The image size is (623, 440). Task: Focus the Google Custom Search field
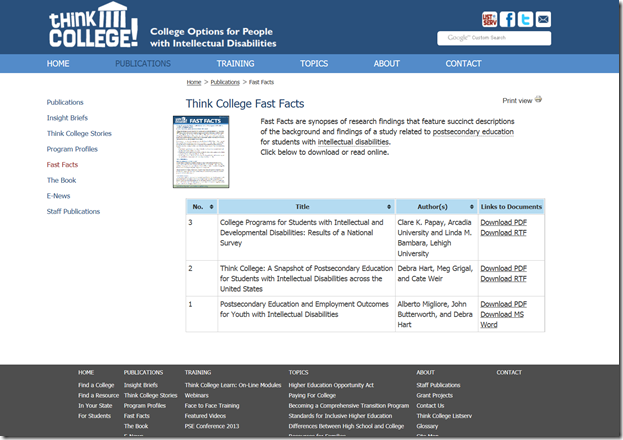[x=494, y=38]
